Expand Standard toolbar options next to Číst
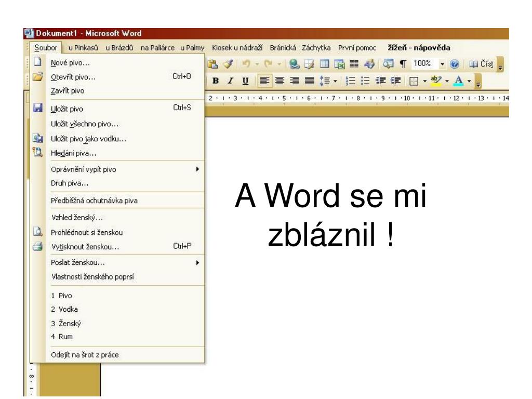The height and width of the screenshot is (399, 532). 500,64
